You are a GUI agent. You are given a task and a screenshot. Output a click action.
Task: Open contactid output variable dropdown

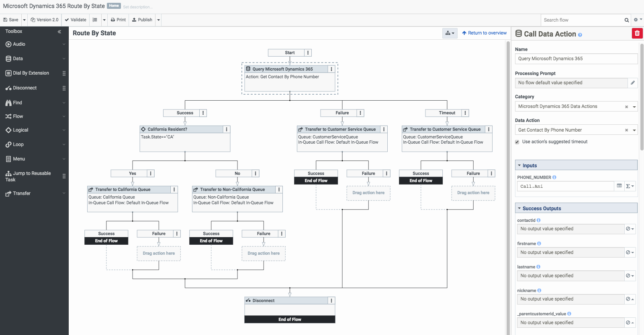point(630,229)
